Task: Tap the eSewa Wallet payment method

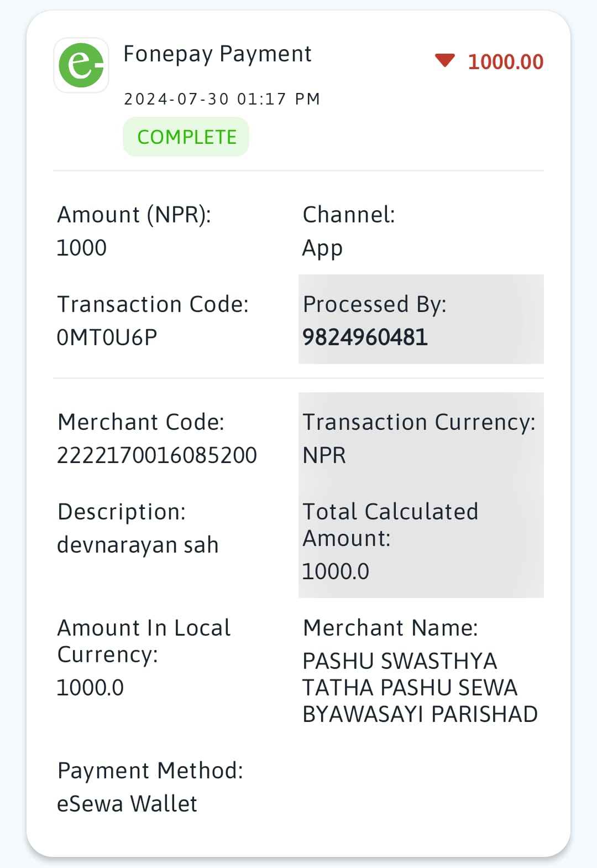Action: 127,804
